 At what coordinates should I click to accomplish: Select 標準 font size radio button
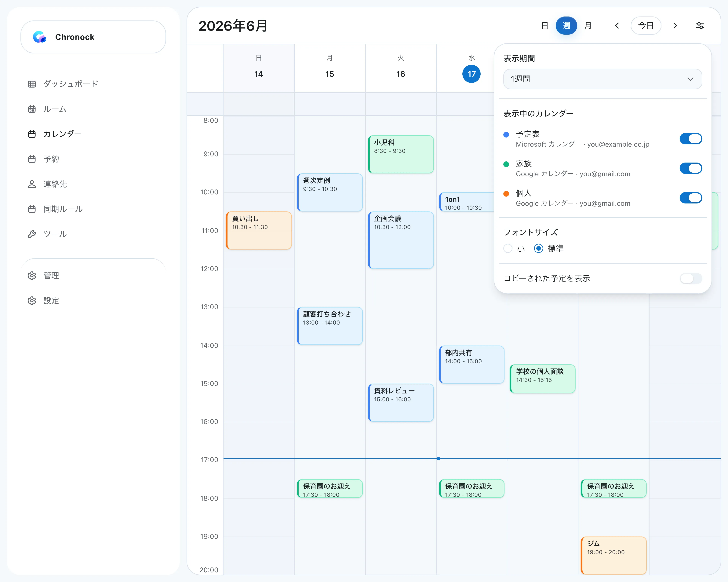tap(539, 248)
